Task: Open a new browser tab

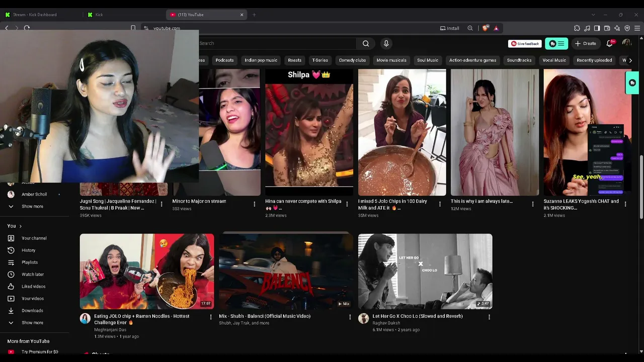Action: (254, 15)
